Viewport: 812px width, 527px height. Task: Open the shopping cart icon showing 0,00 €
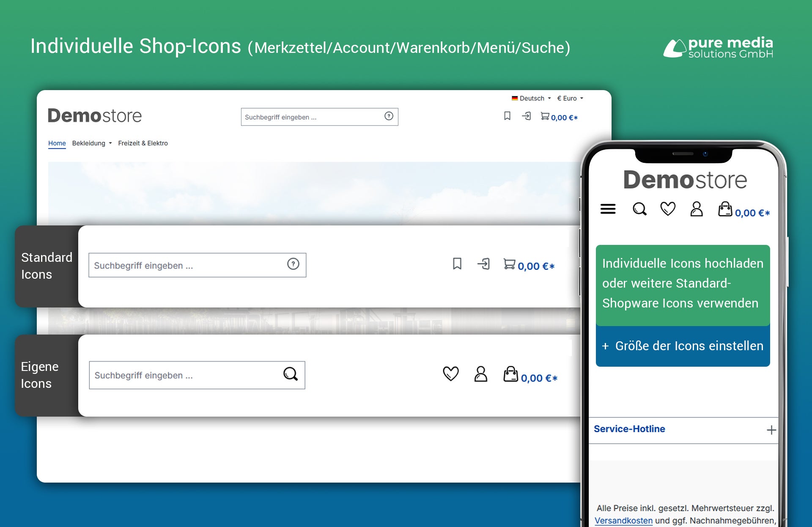pyautogui.click(x=546, y=117)
